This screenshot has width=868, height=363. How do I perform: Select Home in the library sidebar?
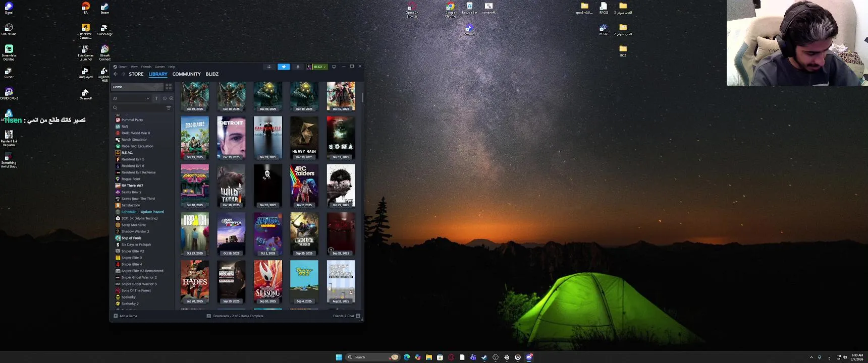[x=137, y=87]
